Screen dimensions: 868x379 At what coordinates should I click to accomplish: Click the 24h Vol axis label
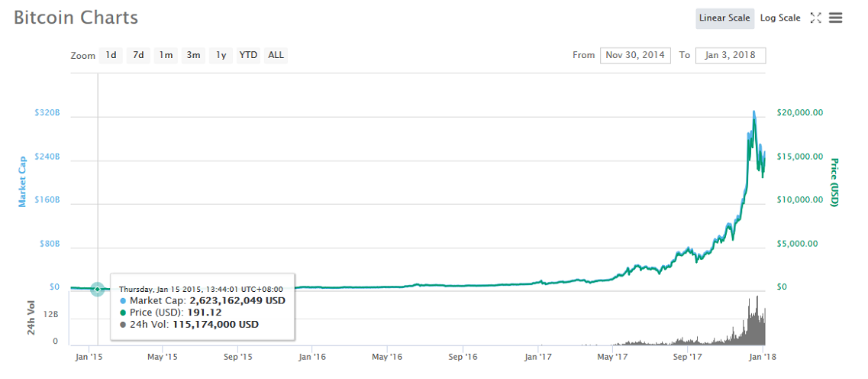[32, 319]
